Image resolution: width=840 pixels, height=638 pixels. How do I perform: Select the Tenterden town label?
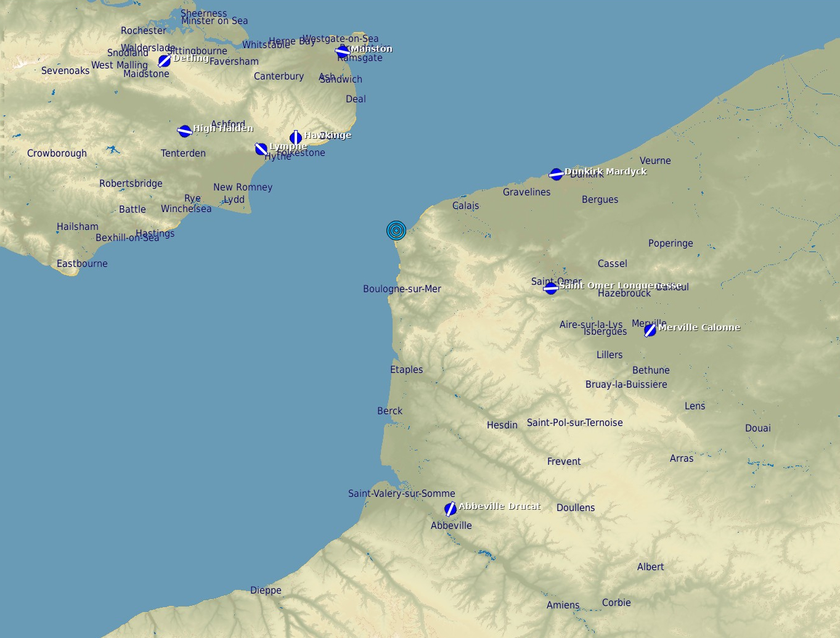point(183,153)
